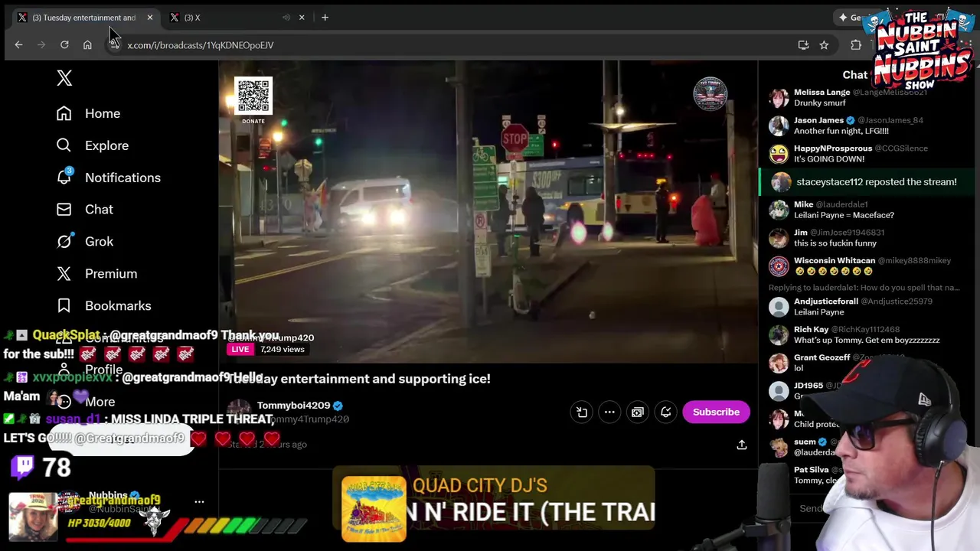Viewport: 980px width, 551px height.
Task: Click the browser back arrow
Action: point(18,45)
